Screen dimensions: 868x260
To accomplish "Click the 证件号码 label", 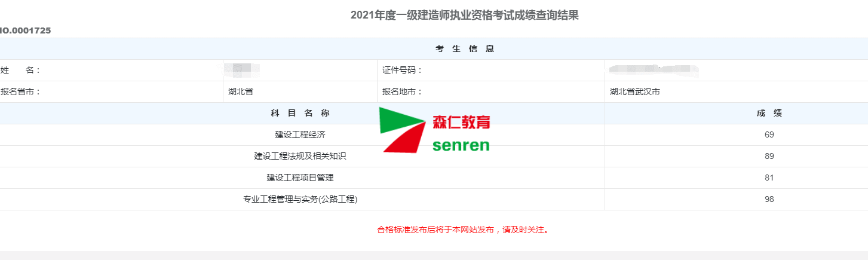I will pyautogui.click(x=403, y=71).
